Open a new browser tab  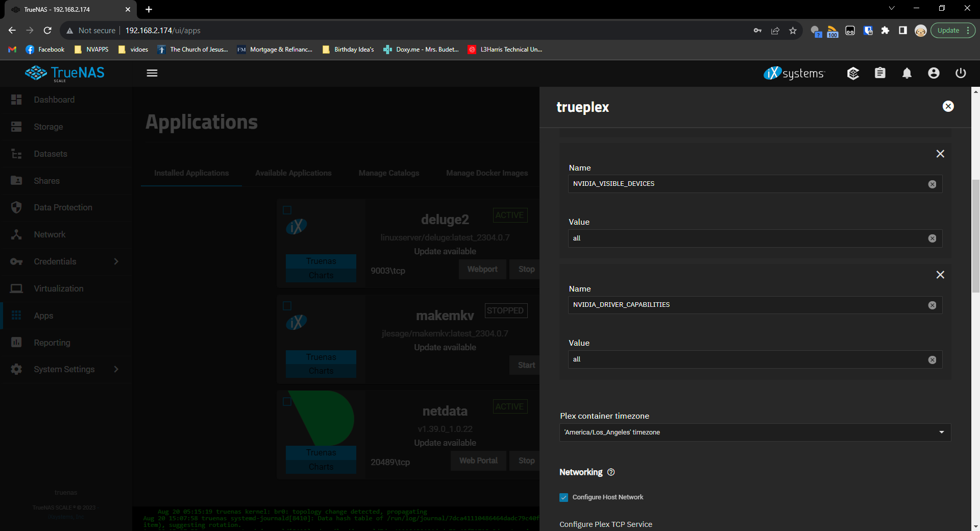point(149,9)
